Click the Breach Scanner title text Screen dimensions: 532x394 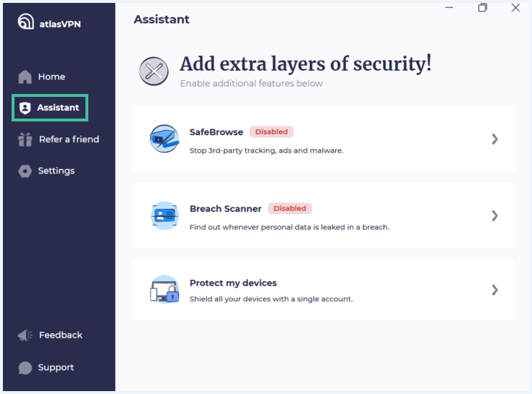(226, 209)
